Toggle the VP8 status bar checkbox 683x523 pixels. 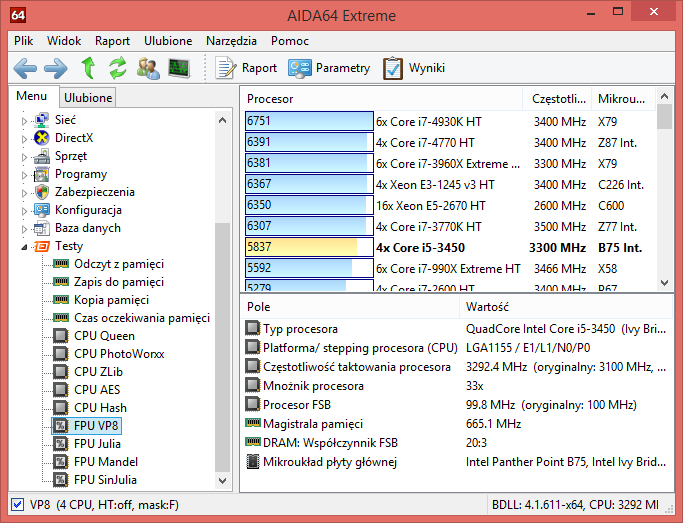(17, 505)
